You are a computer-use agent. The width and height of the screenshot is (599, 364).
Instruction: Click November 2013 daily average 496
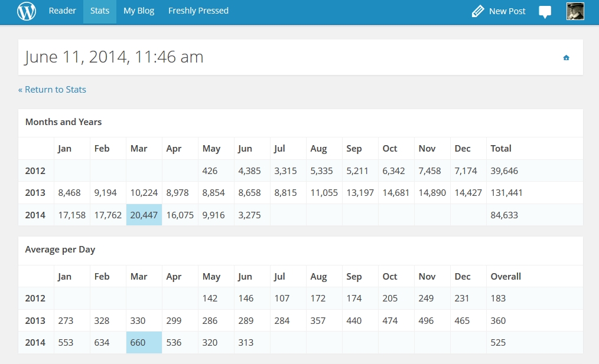[426, 321]
